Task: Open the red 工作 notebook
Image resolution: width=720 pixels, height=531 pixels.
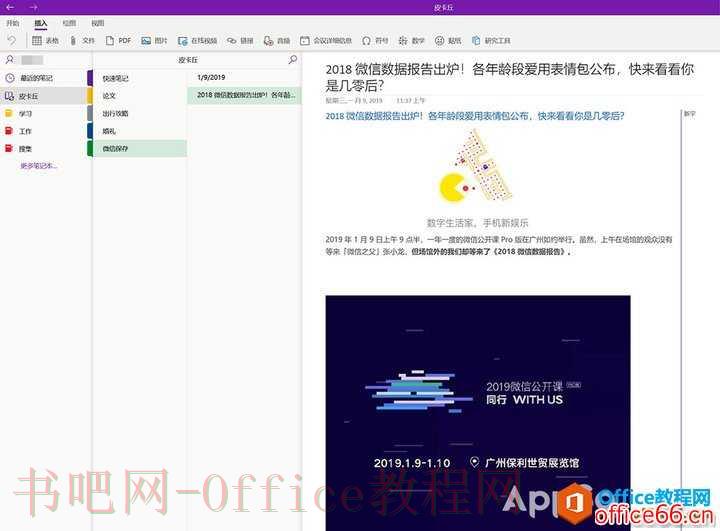Action: (44, 131)
